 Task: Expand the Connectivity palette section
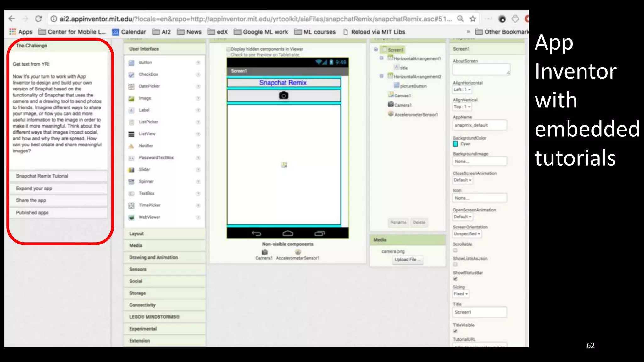[165, 305]
